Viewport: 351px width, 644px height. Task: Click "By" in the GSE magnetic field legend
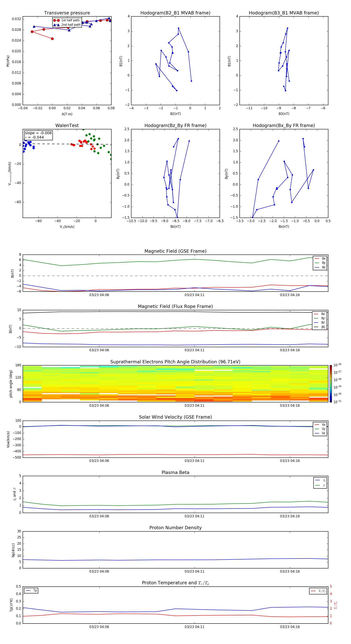coord(320,263)
